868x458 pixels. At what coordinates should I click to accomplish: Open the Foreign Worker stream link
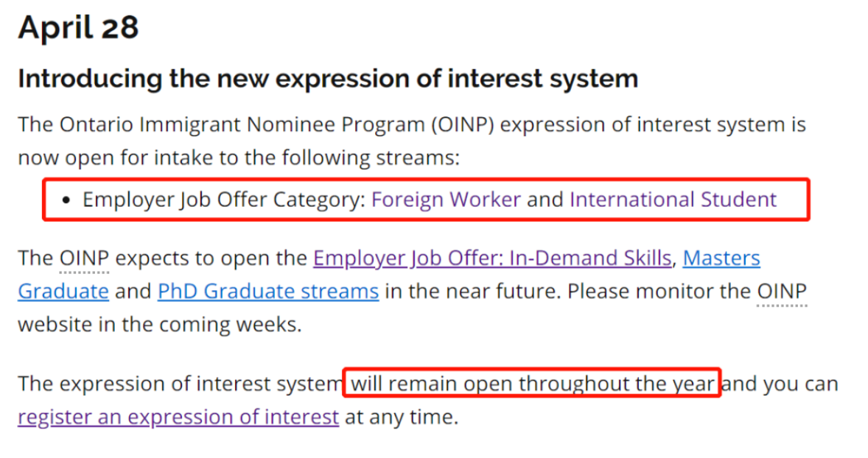pyautogui.click(x=446, y=200)
